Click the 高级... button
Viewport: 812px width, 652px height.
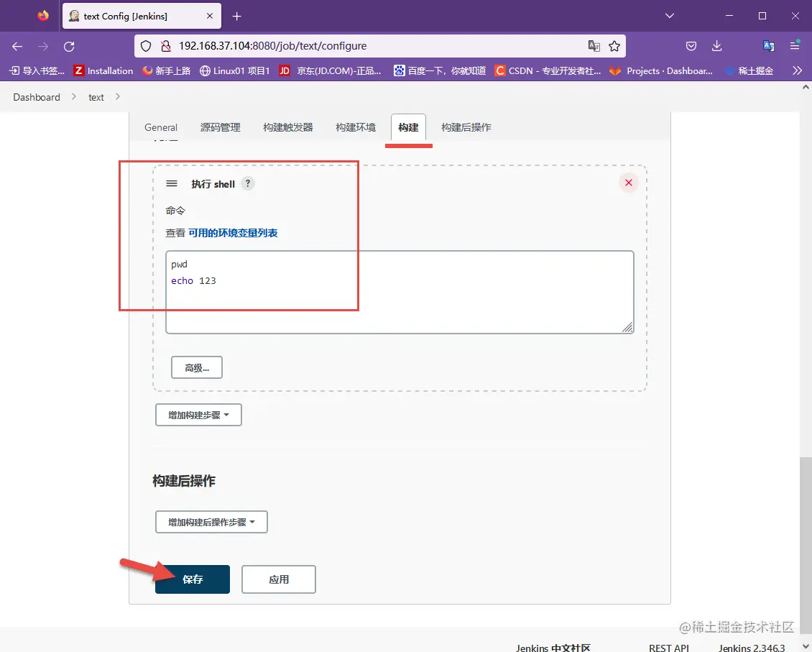click(x=196, y=367)
